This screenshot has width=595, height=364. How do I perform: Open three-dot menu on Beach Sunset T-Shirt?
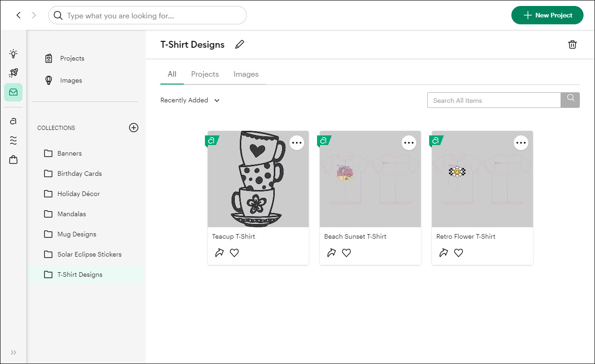tap(408, 143)
